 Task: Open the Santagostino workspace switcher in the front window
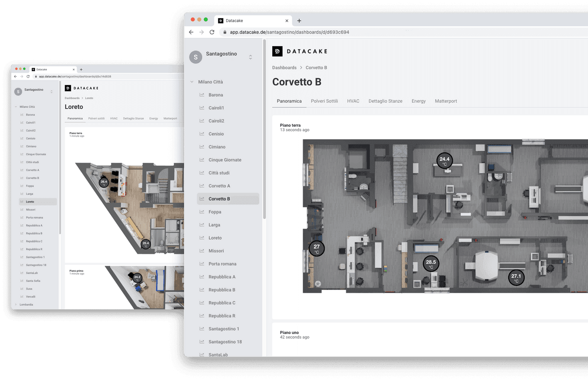pyautogui.click(x=251, y=57)
